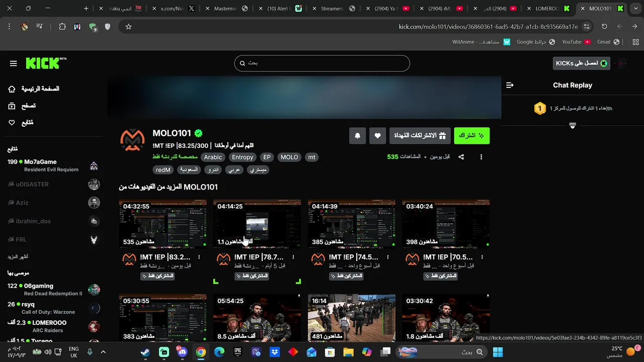Open the 03:40:24 video thumbnail
The width and height of the screenshot is (644, 362).
point(446,224)
